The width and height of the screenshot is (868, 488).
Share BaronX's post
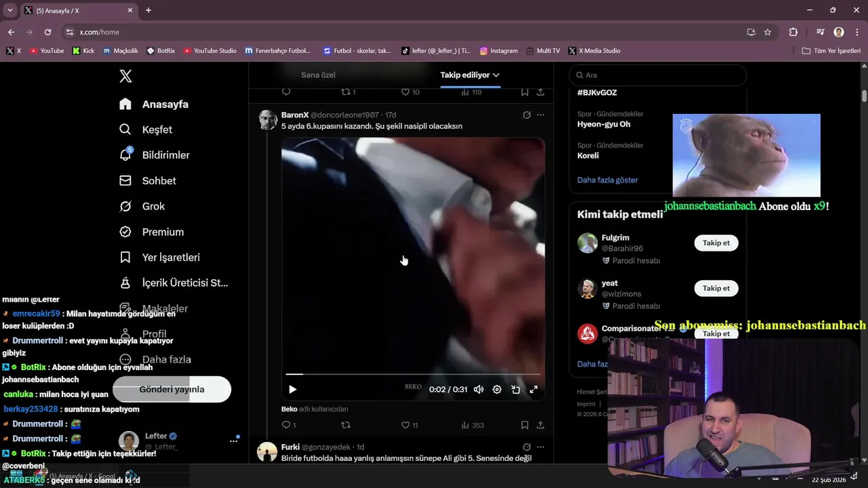tap(540, 425)
